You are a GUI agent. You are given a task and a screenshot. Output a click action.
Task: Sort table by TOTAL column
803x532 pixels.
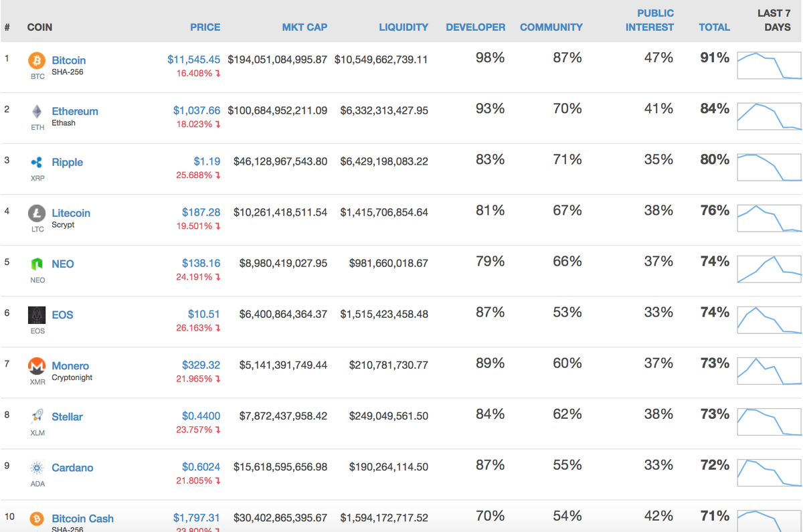pyautogui.click(x=714, y=27)
